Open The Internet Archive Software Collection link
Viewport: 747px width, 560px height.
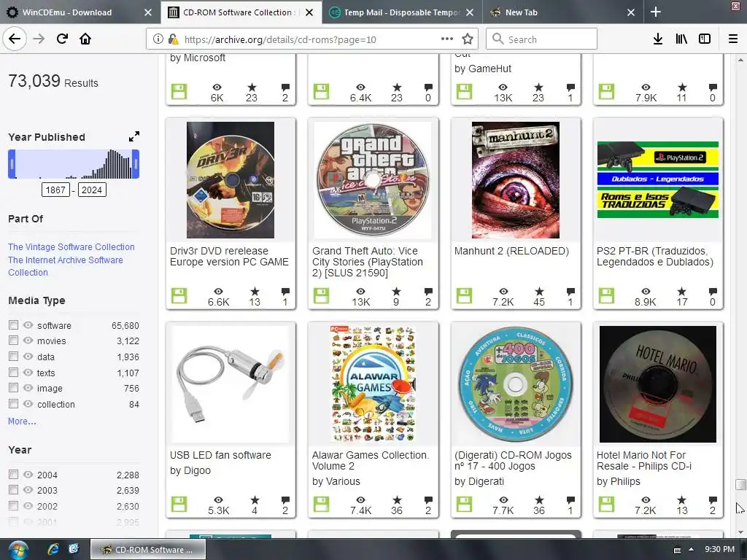pos(65,266)
